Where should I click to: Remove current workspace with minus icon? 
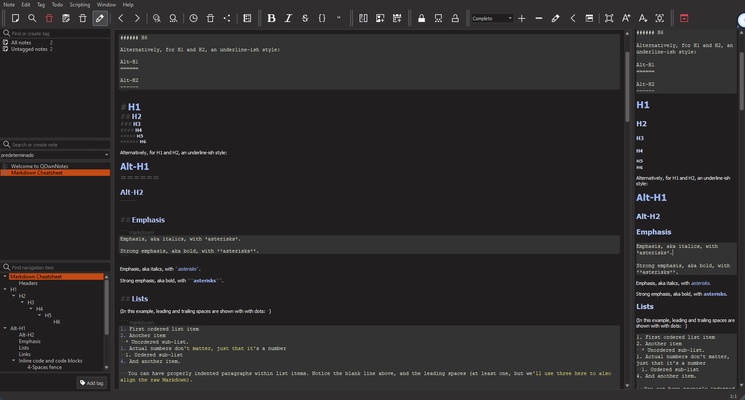(x=539, y=18)
